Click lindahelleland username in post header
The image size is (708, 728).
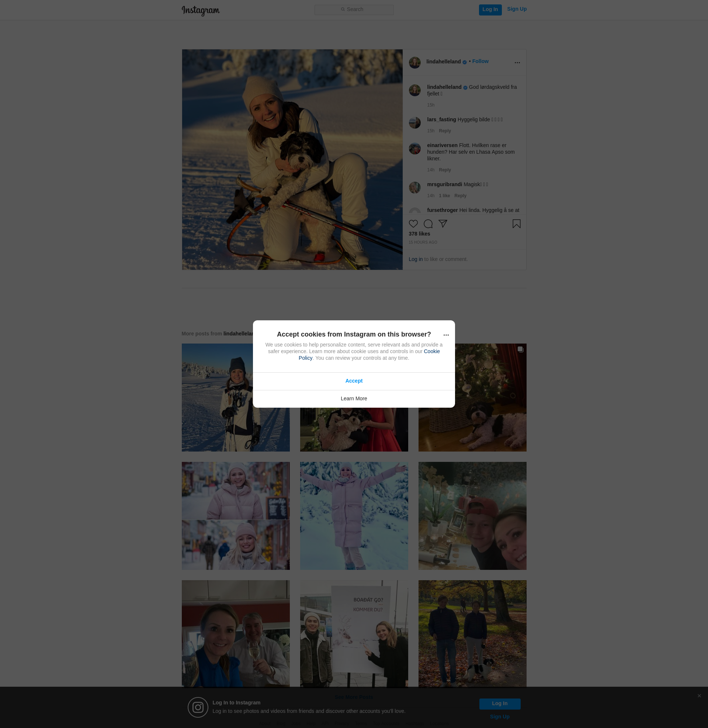443,62
